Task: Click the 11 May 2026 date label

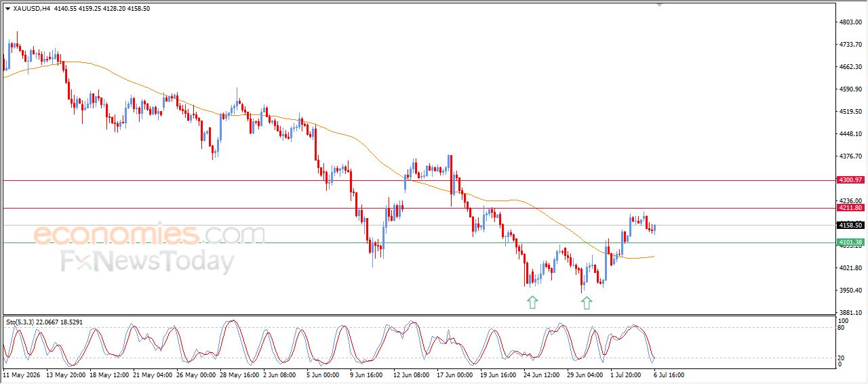Action: click(x=21, y=374)
